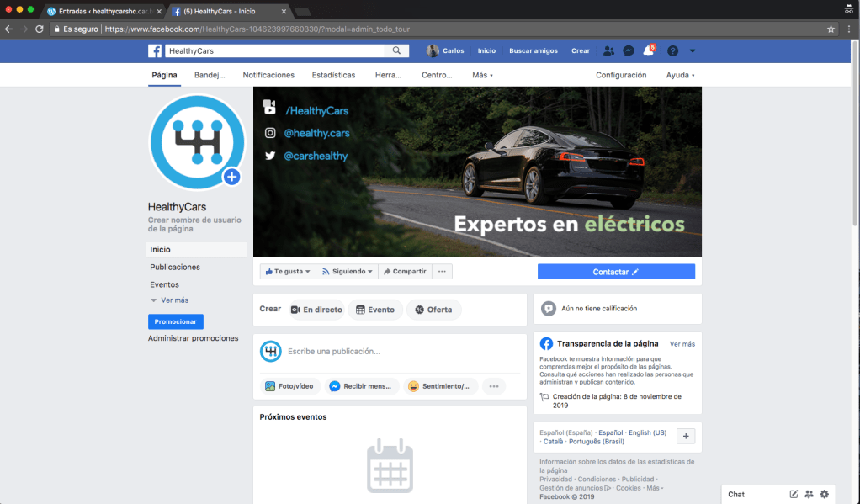
Task: Open chat settings gear icon
Action: 824,494
